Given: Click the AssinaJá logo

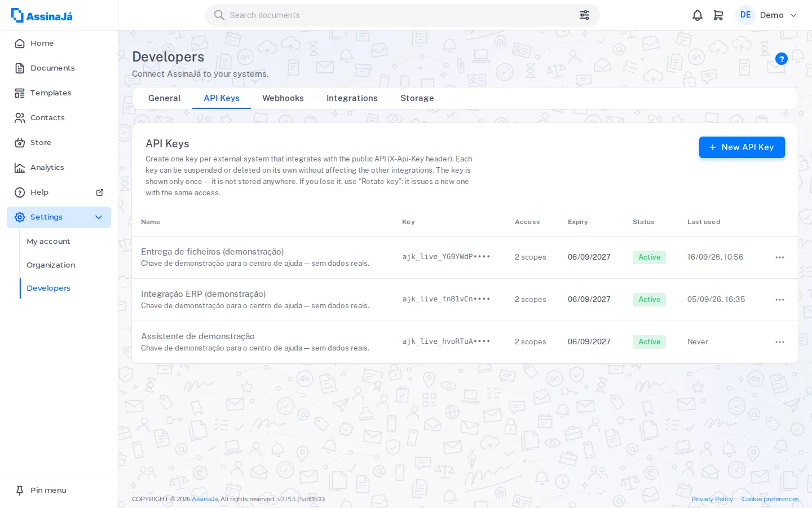Looking at the screenshot, I should [42, 15].
